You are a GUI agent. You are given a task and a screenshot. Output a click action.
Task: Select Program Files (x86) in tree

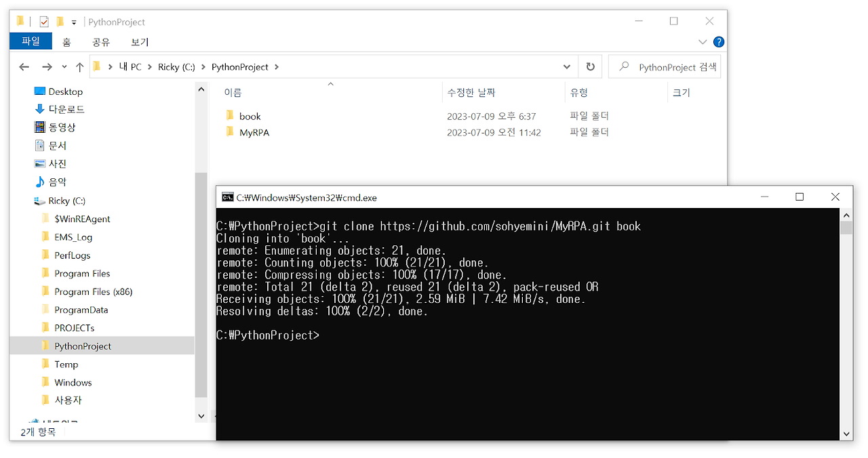[x=94, y=291]
